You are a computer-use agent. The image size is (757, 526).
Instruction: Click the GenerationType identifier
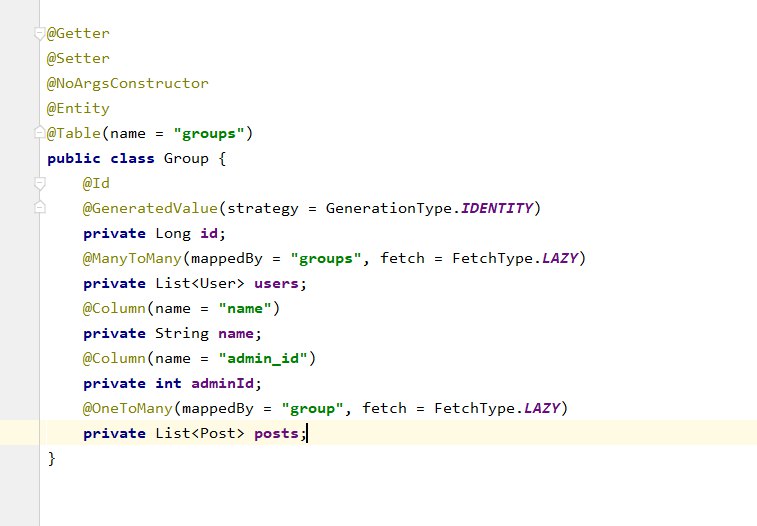click(389, 208)
